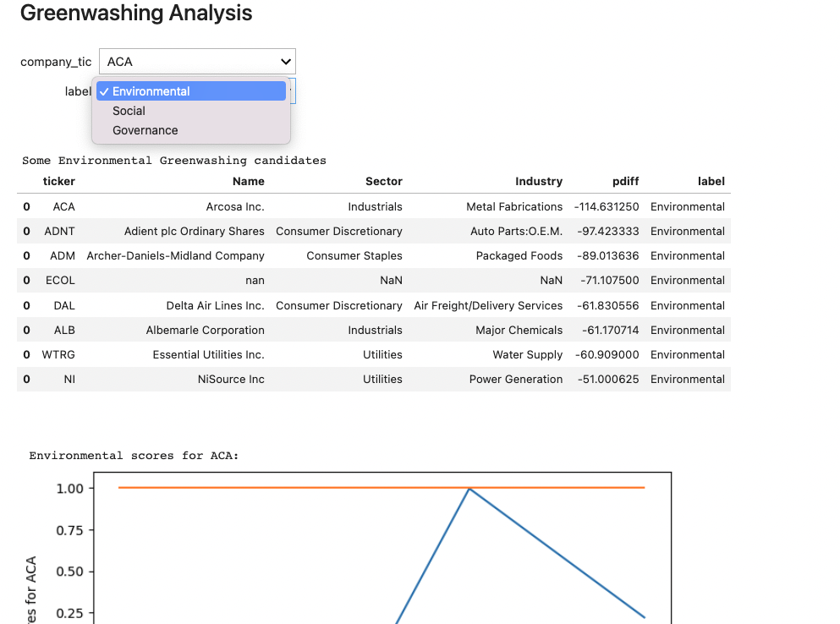
Task: Click the Name column header
Action: 248,181
